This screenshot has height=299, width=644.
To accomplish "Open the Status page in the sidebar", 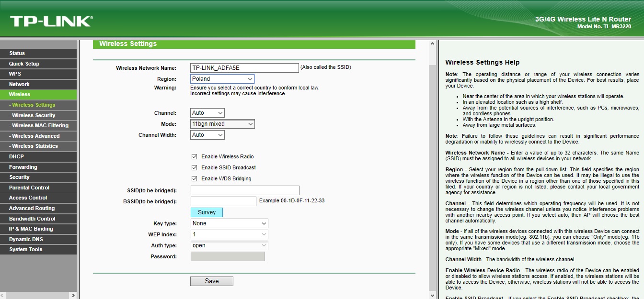I will click(38, 53).
